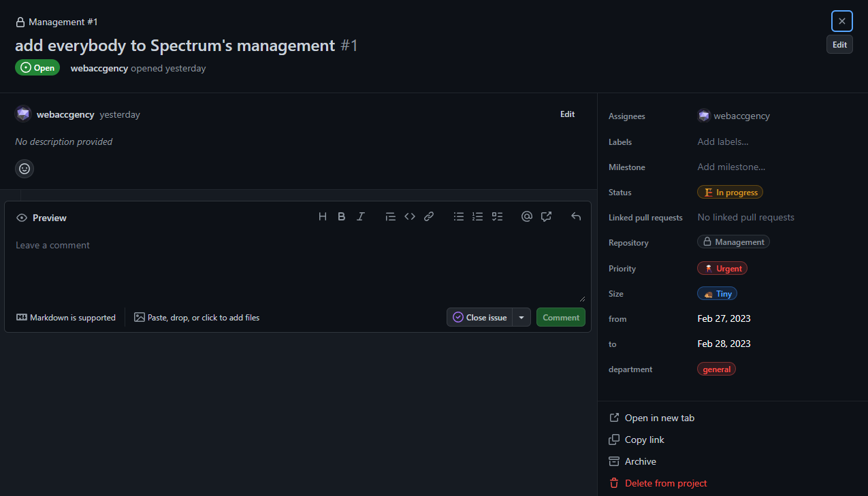Image resolution: width=868 pixels, height=496 pixels.
Task: Mention a user with the @ icon
Action: [527, 217]
